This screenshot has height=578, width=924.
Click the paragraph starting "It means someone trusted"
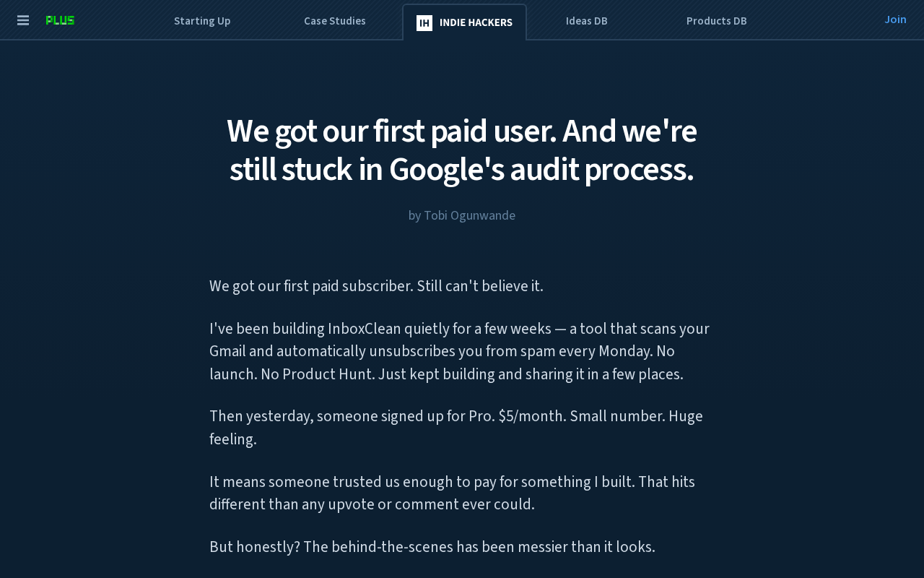coord(452,493)
